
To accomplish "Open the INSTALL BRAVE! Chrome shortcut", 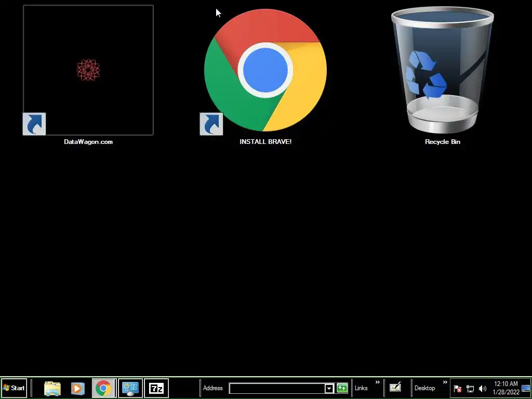I will (265, 70).
